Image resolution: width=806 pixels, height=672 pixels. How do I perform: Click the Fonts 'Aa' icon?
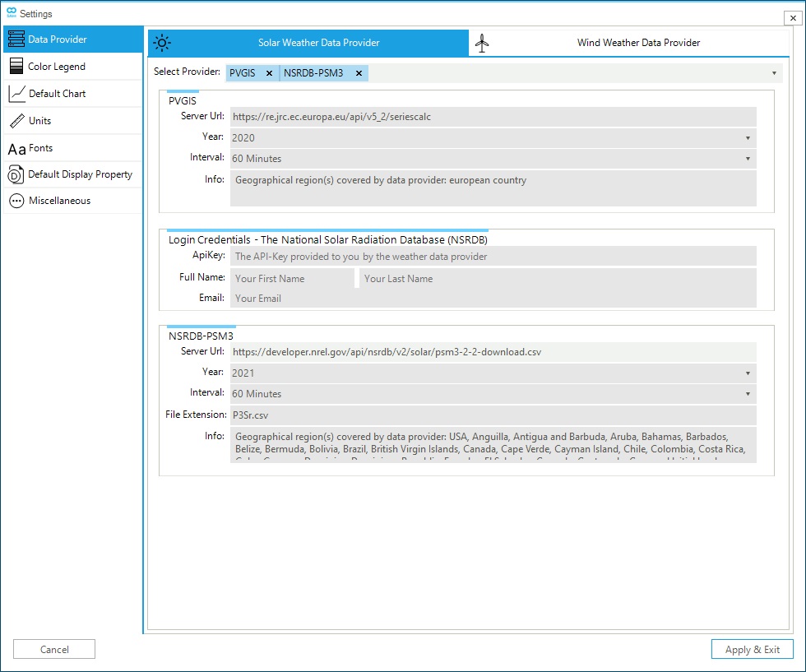(x=16, y=149)
